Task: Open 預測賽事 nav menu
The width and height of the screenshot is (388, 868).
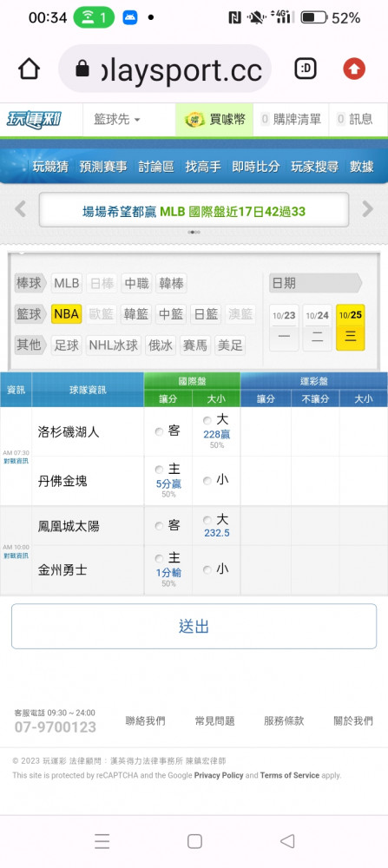Action: 103,167
